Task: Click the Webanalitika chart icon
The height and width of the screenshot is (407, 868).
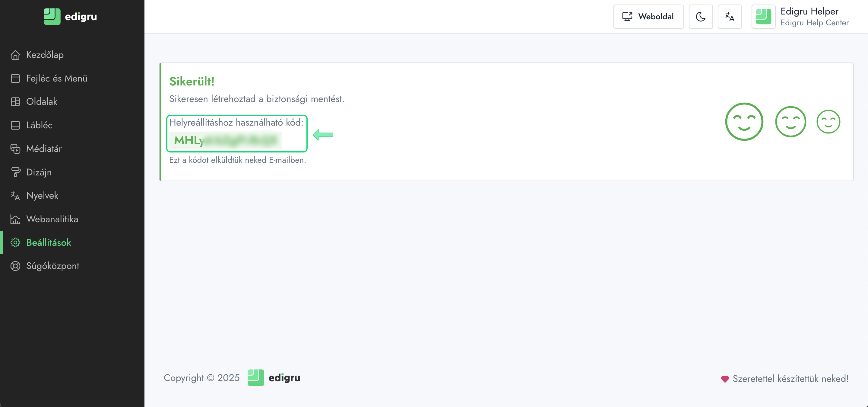Action: point(15,219)
